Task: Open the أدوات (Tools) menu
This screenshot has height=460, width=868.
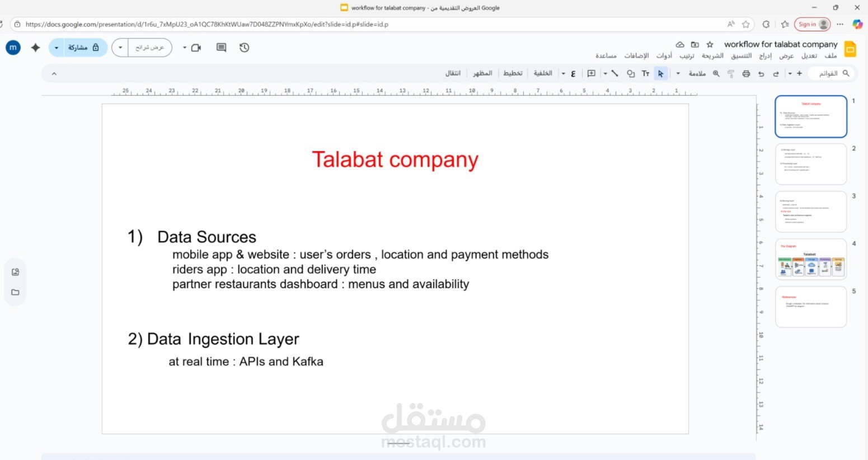Action: point(664,56)
